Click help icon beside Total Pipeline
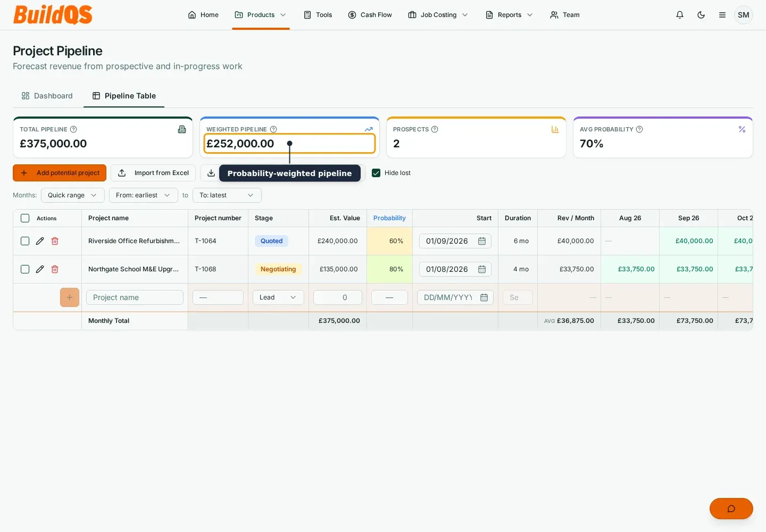 click(73, 129)
